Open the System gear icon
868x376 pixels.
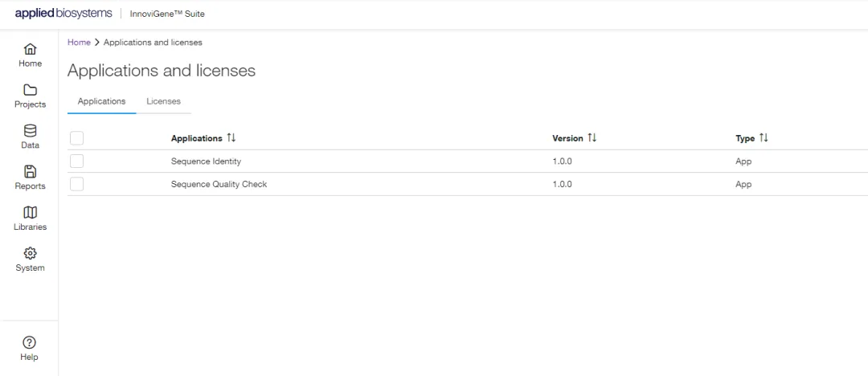click(x=30, y=254)
